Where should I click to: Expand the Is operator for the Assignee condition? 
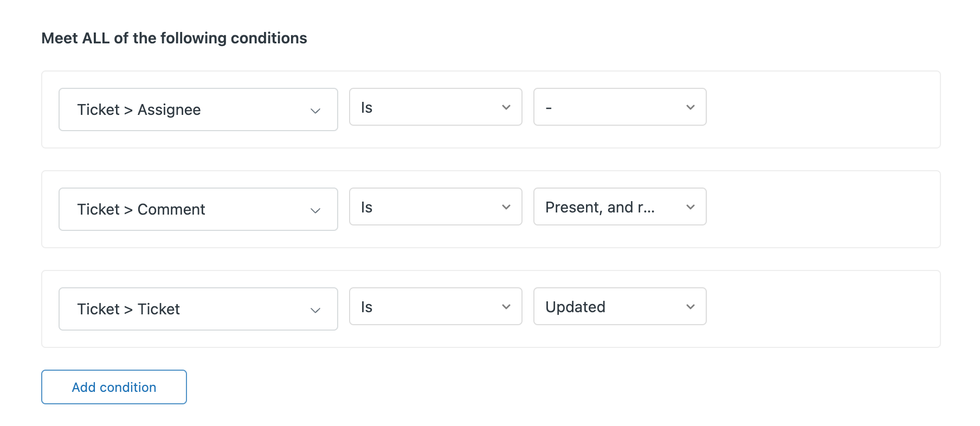(435, 107)
